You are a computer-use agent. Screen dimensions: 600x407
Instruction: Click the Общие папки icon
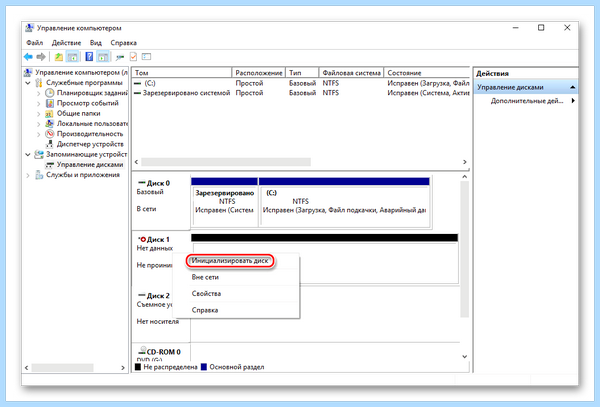coord(50,114)
